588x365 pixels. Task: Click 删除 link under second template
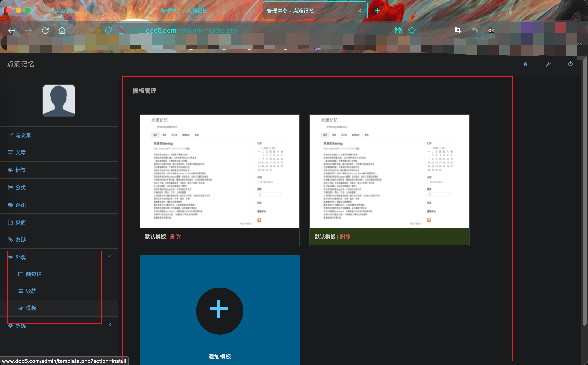click(x=345, y=237)
